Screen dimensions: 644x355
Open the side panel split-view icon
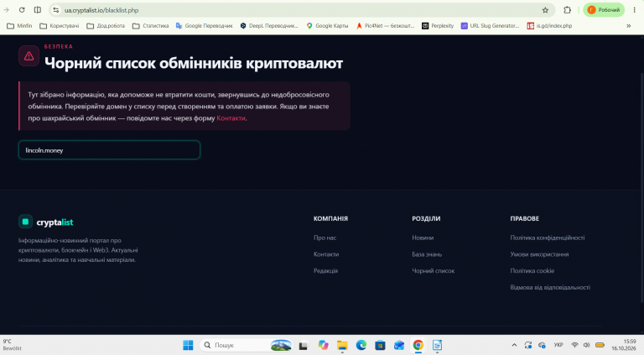38,10
